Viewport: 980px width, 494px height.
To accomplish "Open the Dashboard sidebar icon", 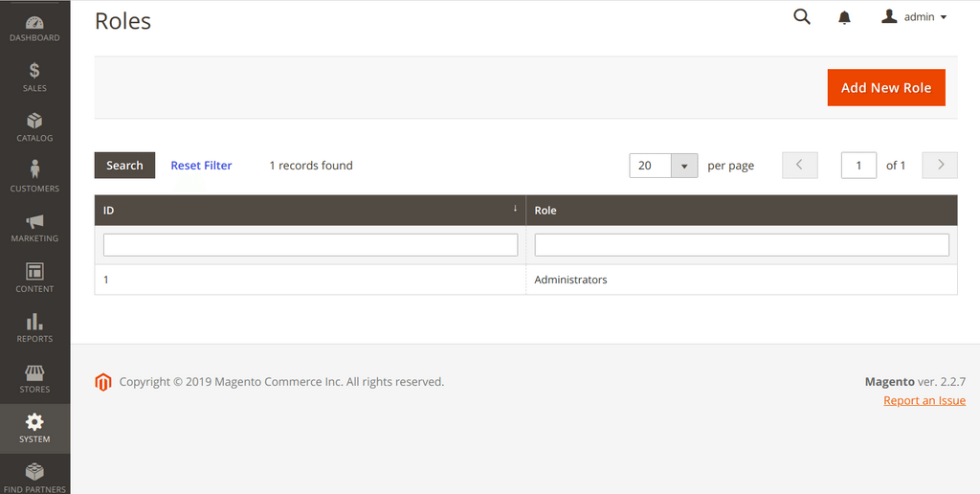I will (34, 23).
